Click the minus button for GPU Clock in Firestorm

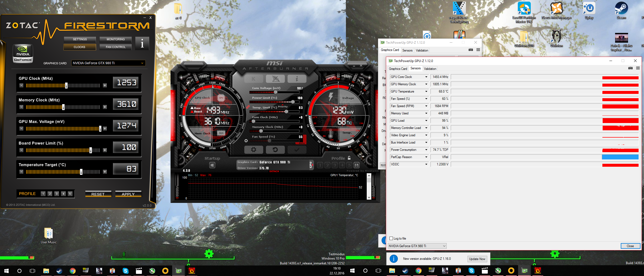(x=21, y=86)
